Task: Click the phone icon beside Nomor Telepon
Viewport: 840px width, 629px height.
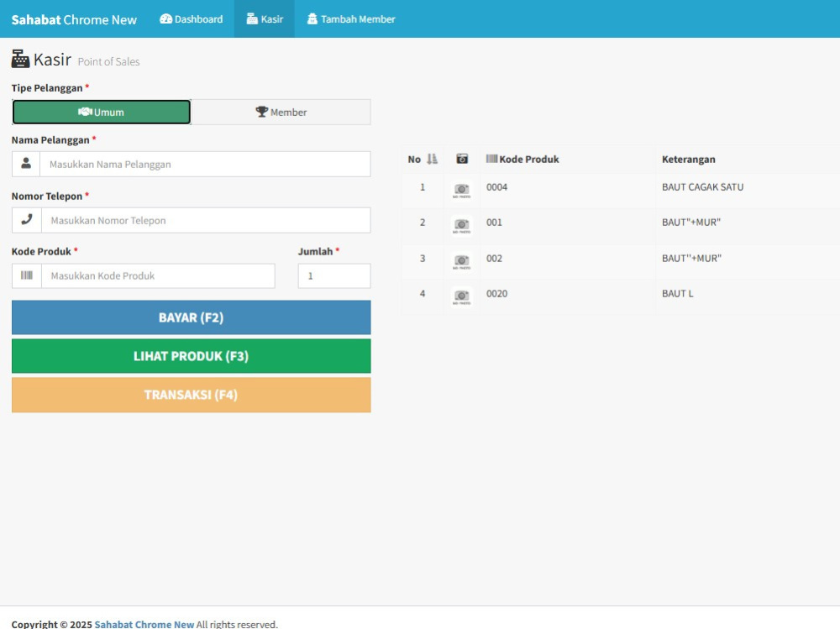Action: click(x=27, y=220)
